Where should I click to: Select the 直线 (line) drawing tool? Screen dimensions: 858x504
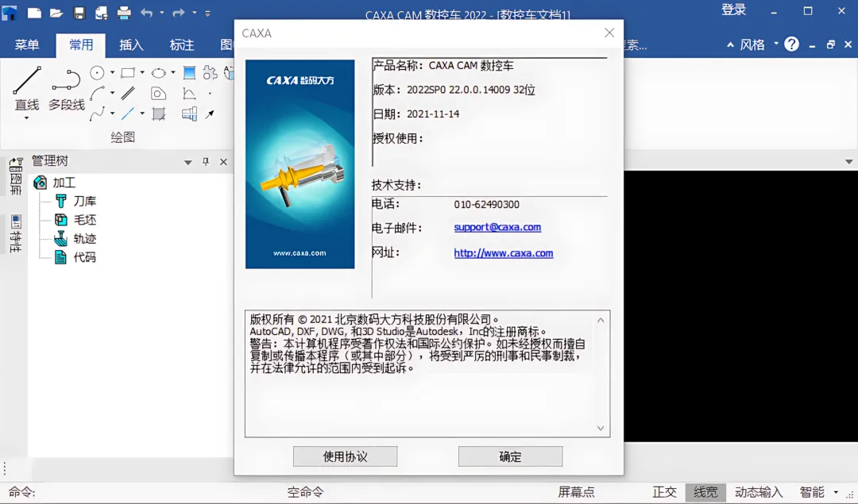click(x=27, y=88)
